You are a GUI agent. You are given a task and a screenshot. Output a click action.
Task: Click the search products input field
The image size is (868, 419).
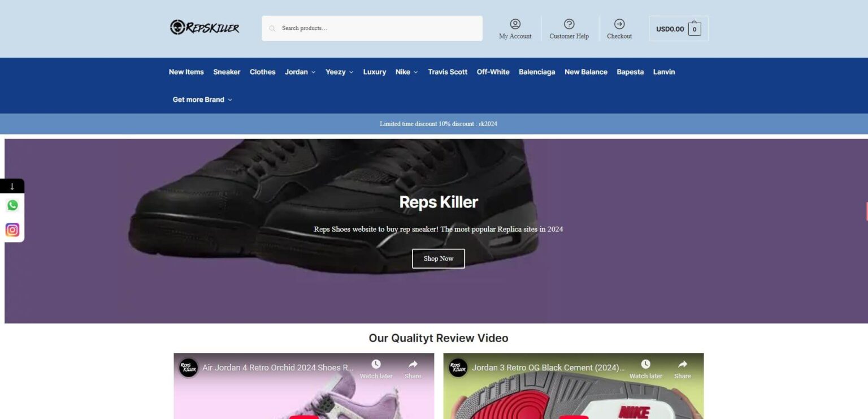(x=372, y=28)
